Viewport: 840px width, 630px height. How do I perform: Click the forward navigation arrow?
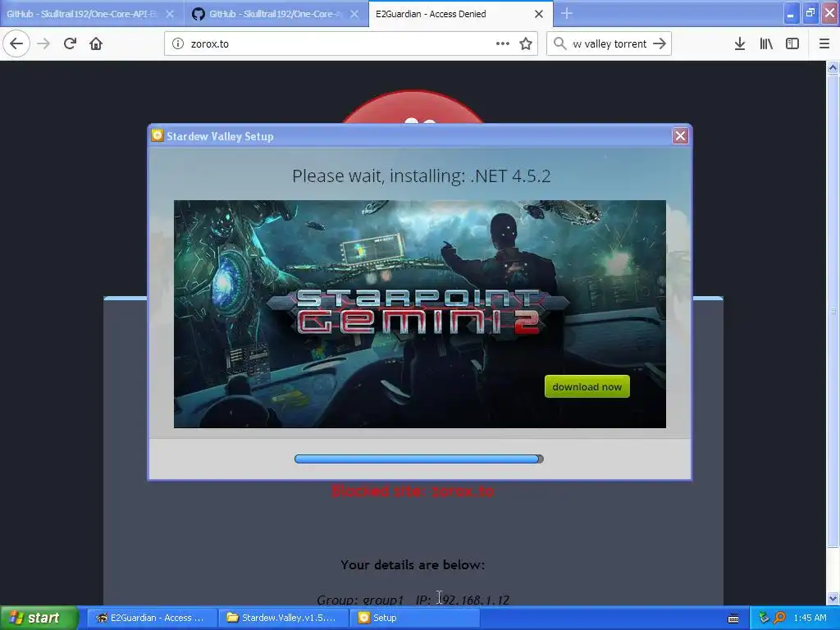point(43,44)
